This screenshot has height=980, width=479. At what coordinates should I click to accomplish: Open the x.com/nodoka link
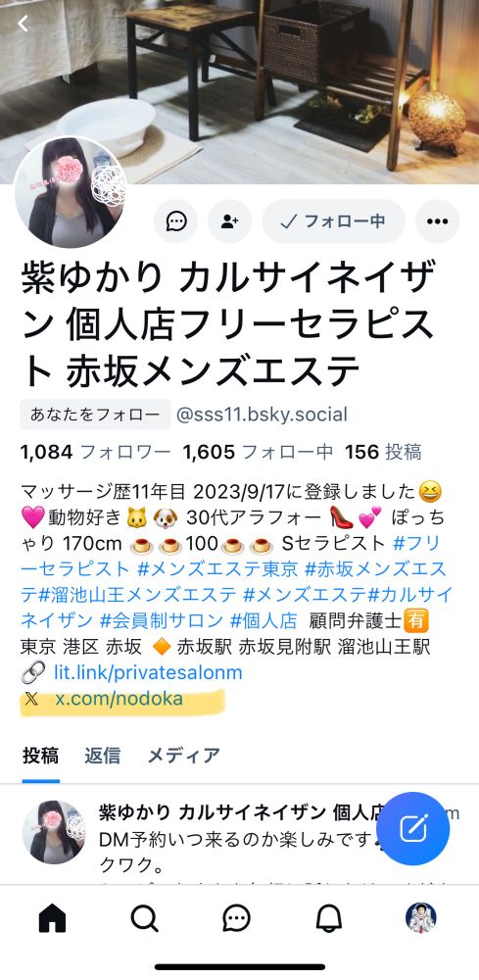tap(120, 699)
